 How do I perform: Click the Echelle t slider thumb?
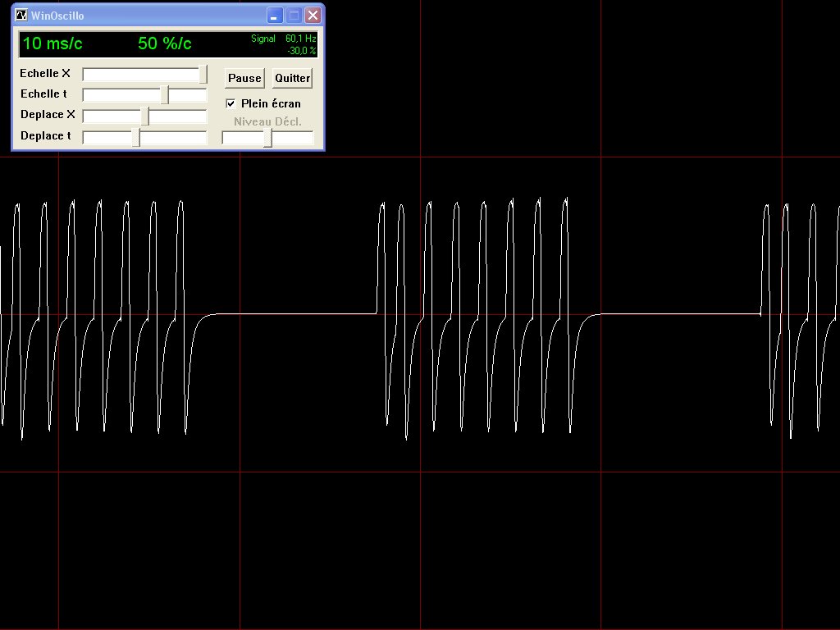[x=165, y=95]
